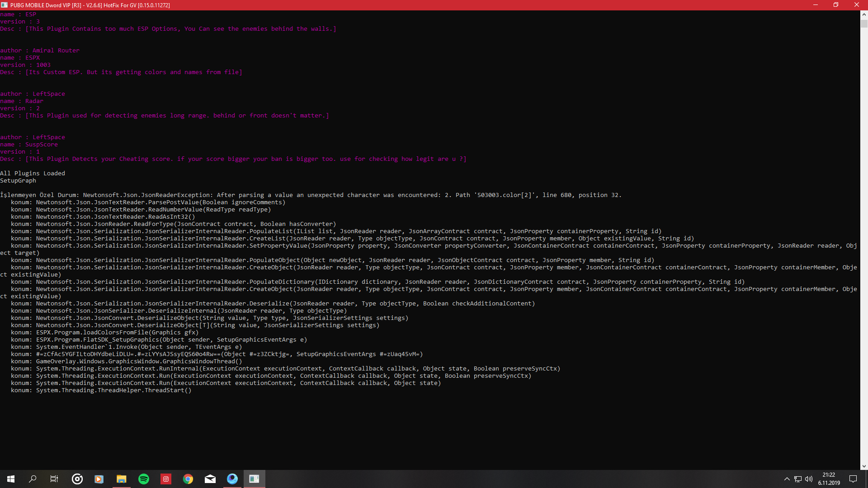Switch to Spotify in taskbar
Viewport: 868px width, 488px height.
[x=143, y=479]
